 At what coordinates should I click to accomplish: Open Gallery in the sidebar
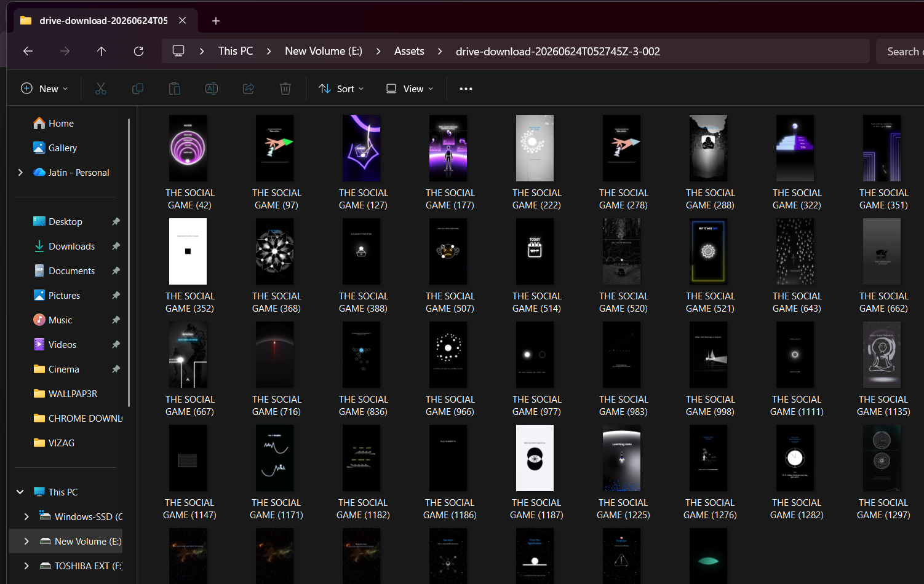pyautogui.click(x=55, y=148)
